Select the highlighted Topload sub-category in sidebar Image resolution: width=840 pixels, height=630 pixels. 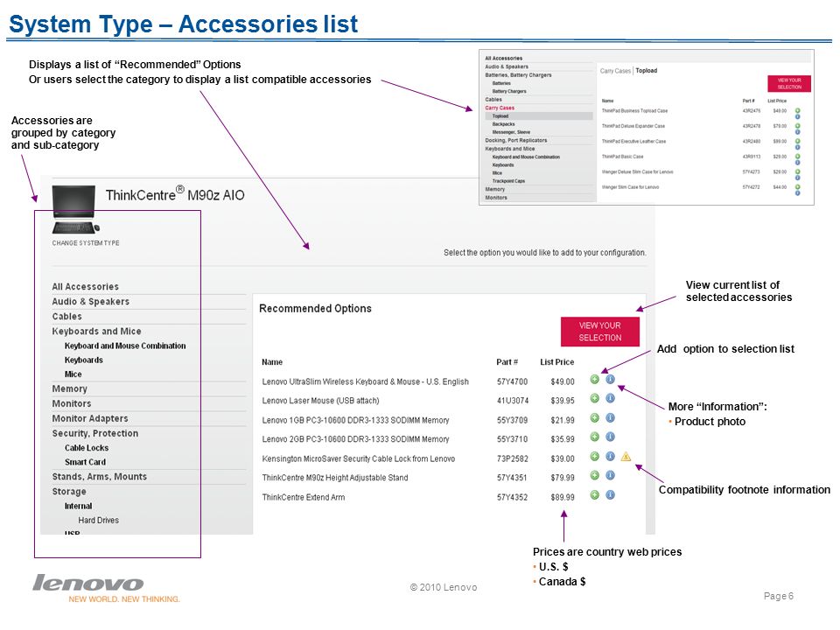click(538, 115)
